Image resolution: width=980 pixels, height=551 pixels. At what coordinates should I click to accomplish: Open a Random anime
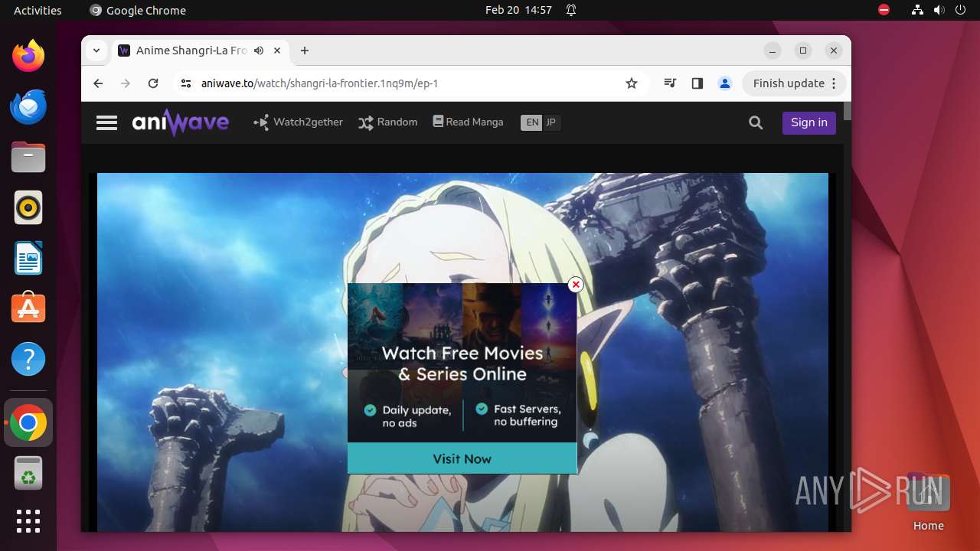388,122
